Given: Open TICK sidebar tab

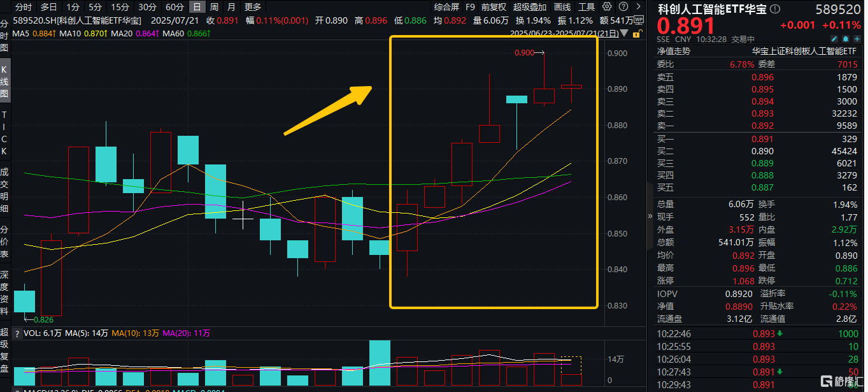Looking at the screenshot, I should click(x=4, y=133).
